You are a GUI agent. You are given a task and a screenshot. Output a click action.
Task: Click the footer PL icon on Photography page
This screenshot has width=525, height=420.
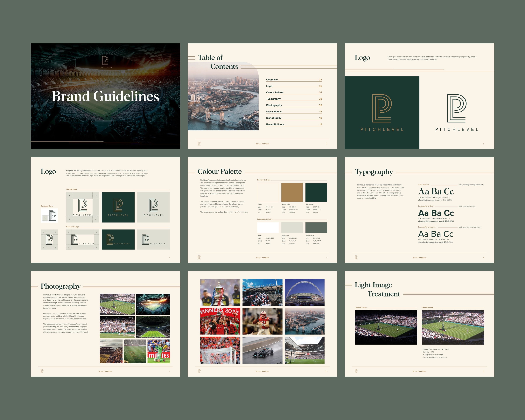pyautogui.click(x=42, y=371)
